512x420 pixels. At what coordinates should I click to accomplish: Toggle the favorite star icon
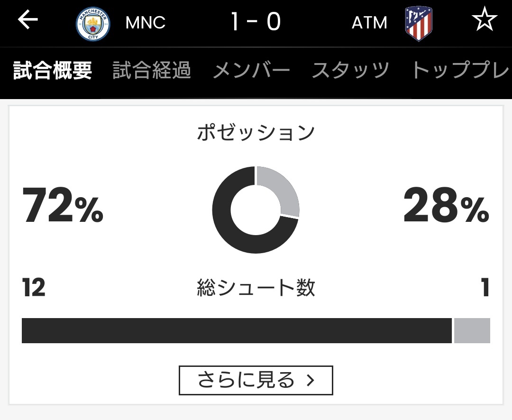click(485, 18)
